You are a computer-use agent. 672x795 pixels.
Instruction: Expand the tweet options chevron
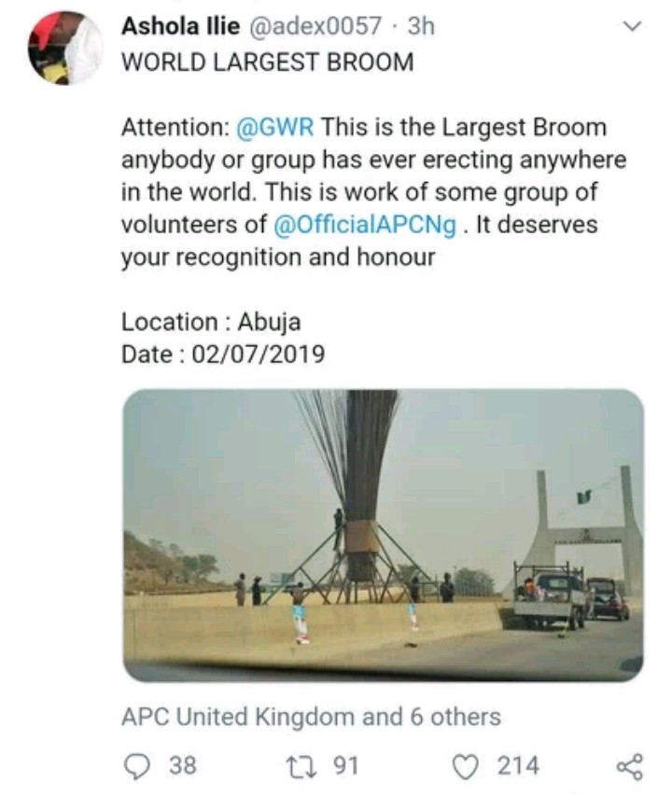click(632, 27)
